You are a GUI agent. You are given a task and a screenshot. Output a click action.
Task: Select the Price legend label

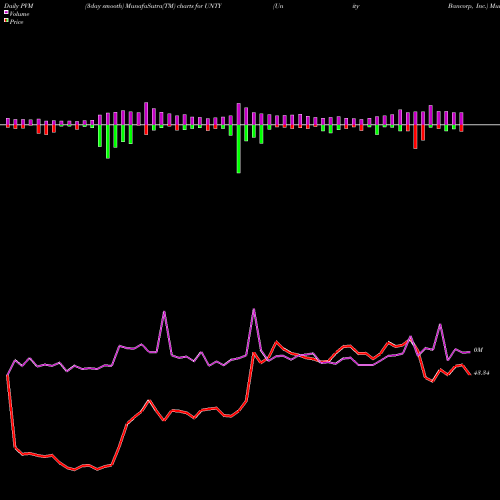pos(16,22)
